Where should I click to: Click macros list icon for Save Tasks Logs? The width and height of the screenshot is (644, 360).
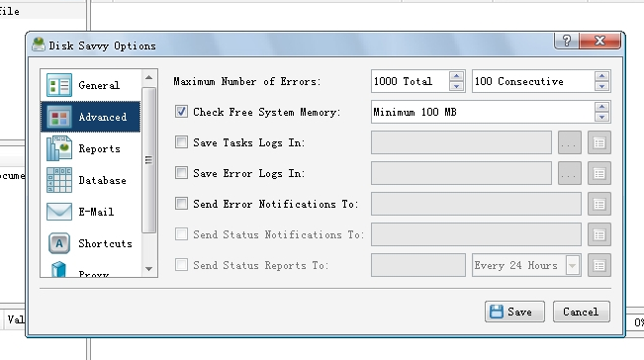click(x=599, y=142)
